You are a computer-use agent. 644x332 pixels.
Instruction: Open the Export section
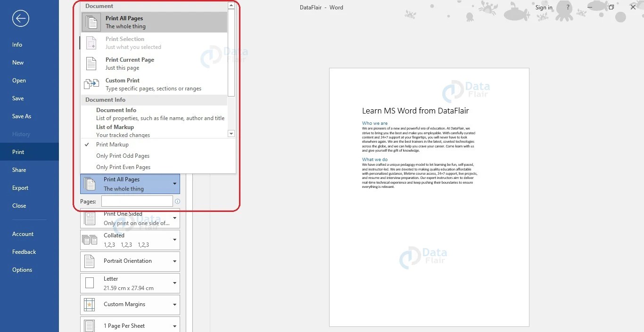(20, 187)
